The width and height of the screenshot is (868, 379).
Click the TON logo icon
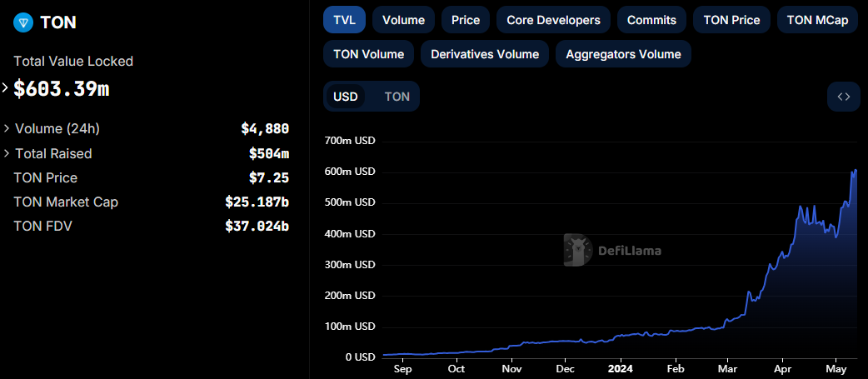click(24, 22)
